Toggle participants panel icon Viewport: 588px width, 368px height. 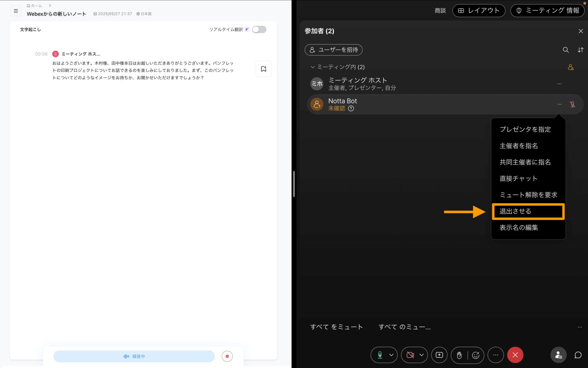point(559,355)
